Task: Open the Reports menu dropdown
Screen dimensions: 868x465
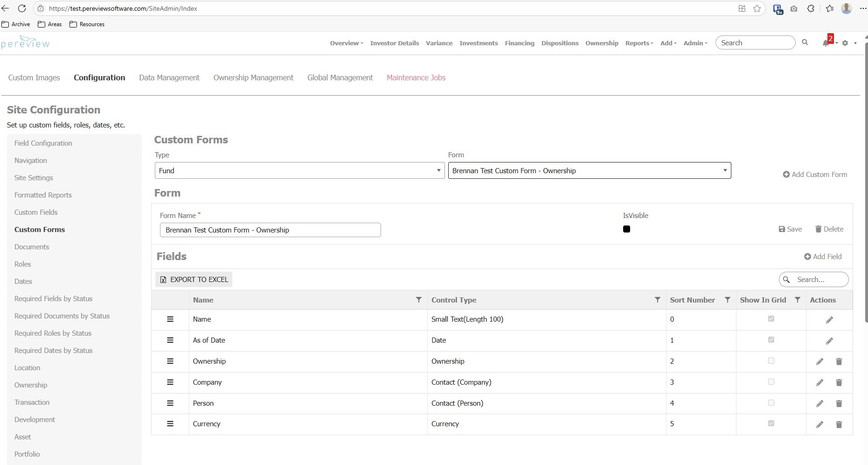Action: (639, 43)
